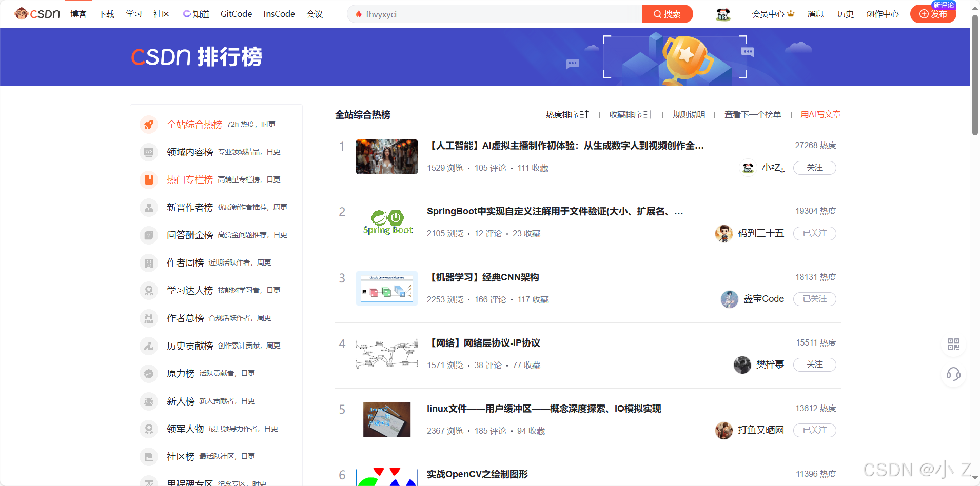The width and height of the screenshot is (980, 486).
Task: Click inside the search input field
Action: 493,14
